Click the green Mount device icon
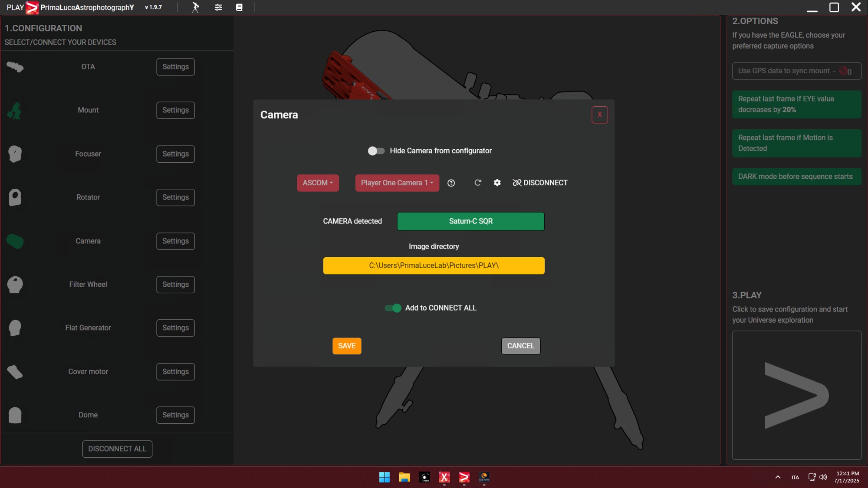The height and width of the screenshot is (488, 868). point(15,111)
